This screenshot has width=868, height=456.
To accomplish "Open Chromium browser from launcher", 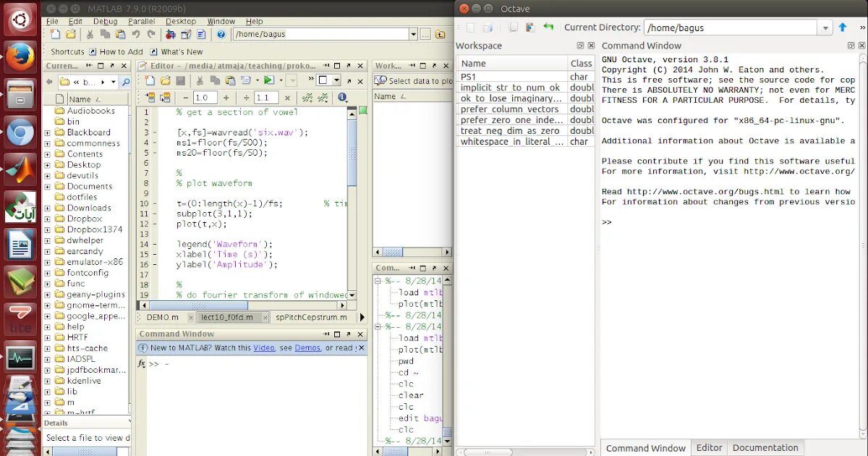I will tap(20, 132).
